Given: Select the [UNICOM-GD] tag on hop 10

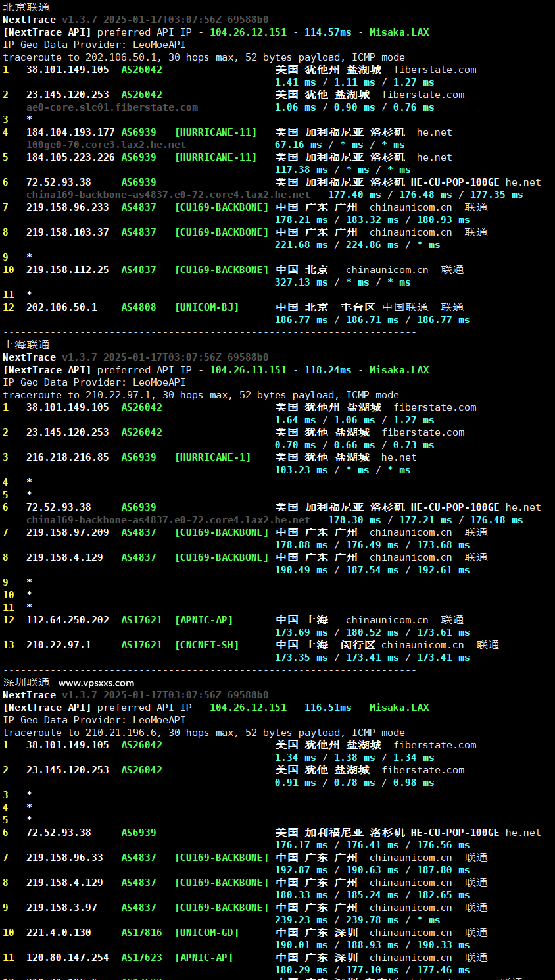Looking at the screenshot, I should pyautogui.click(x=205, y=932).
